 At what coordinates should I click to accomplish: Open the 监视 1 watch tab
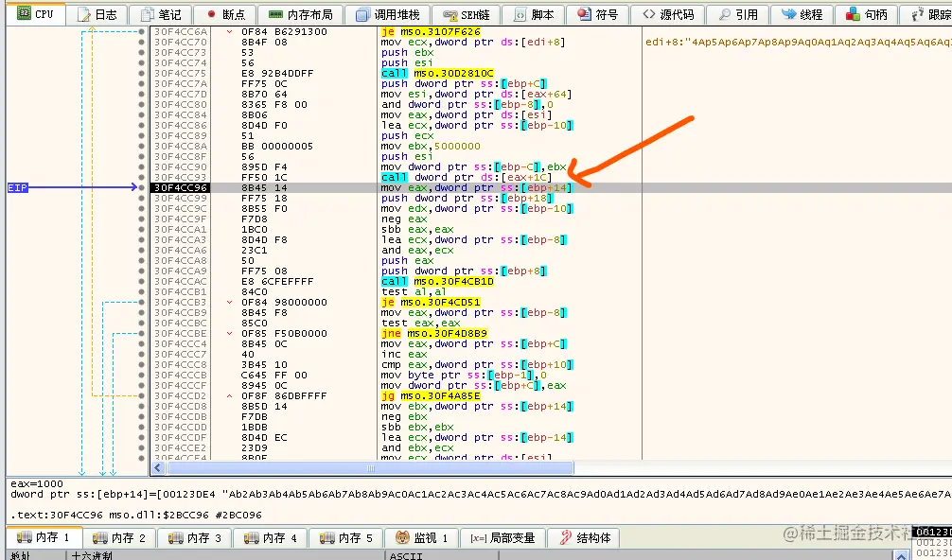[421, 537]
